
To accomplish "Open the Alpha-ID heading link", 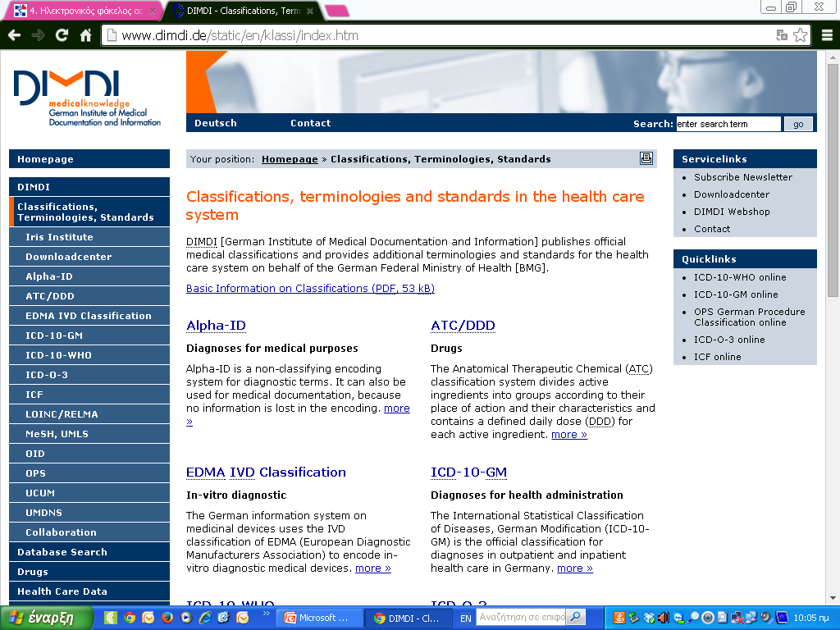I will pos(216,325).
